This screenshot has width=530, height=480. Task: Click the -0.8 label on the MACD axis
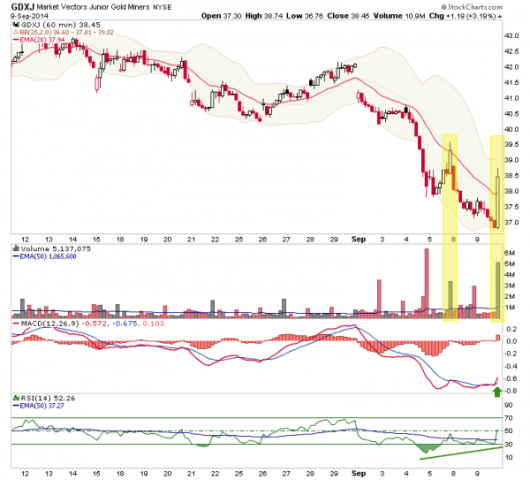(510, 391)
